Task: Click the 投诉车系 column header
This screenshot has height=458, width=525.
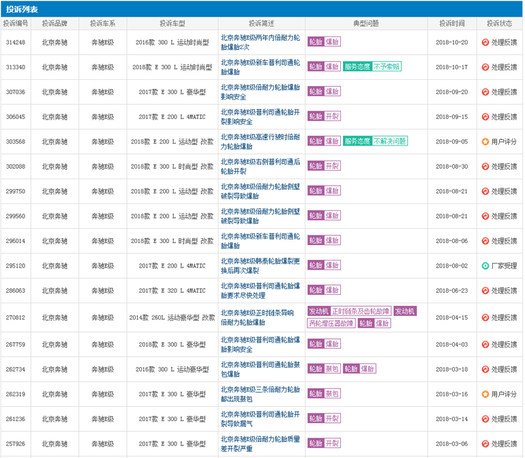Action: (x=102, y=23)
